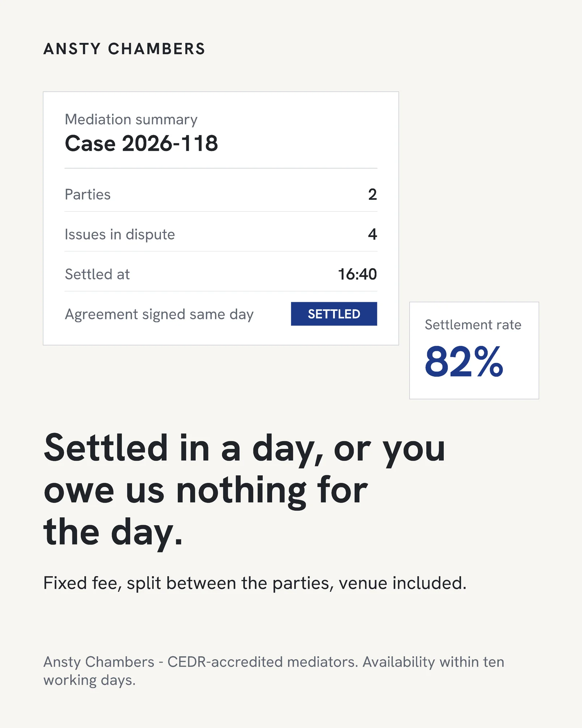The height and width of the screenshot is (728, 582).
Task: Click the 82% settlement figure
Action: coord(464,362)
